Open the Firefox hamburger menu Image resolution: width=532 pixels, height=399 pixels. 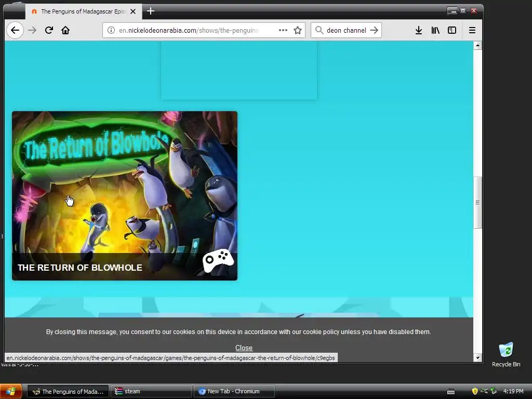472,30
